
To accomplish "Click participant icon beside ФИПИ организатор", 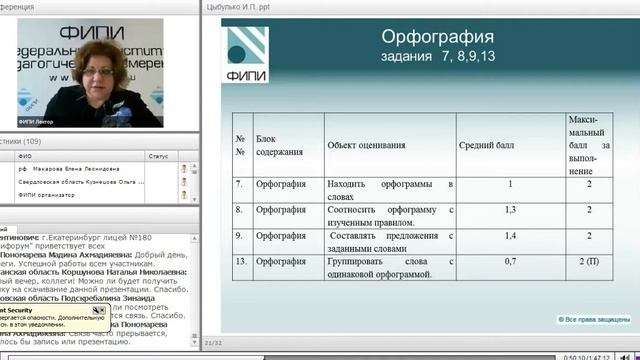I will coord(184,195).
